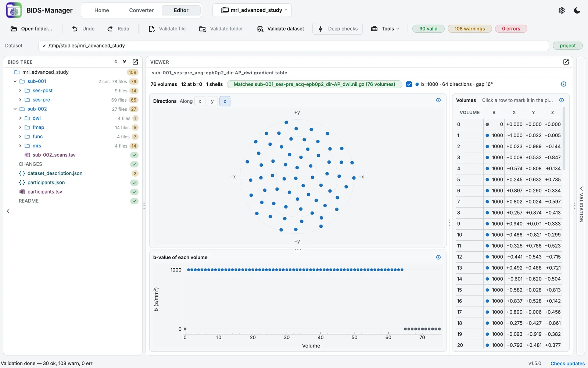Screen dimensions: 588x368
Task: Run Validate dataset
Action: coord(281,29)
